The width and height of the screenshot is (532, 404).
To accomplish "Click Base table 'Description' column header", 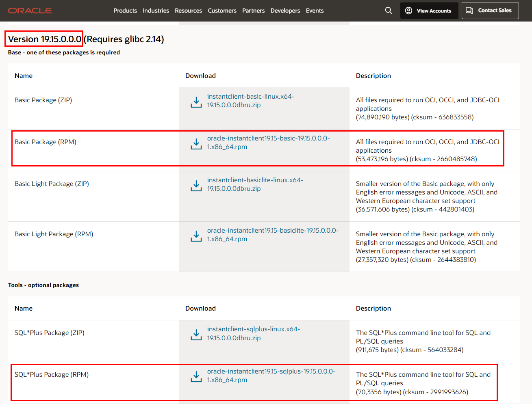I will pos(373,76).
